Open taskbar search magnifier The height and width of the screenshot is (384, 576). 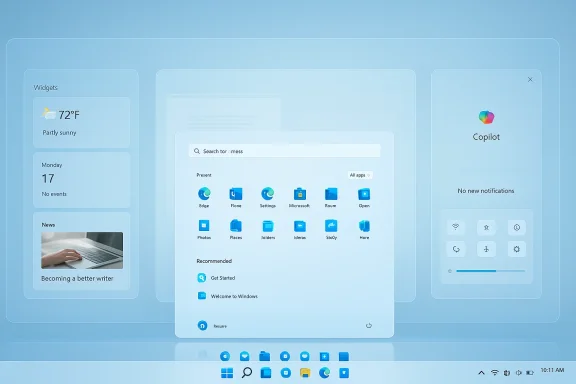247,373
